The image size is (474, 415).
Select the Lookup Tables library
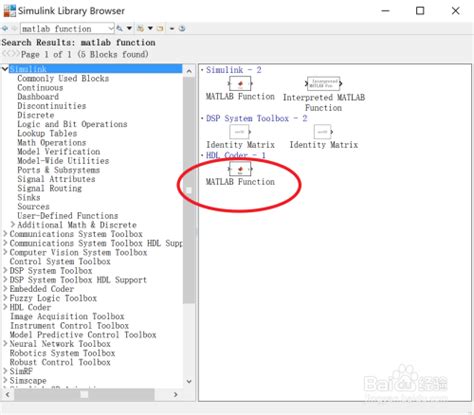47,133
